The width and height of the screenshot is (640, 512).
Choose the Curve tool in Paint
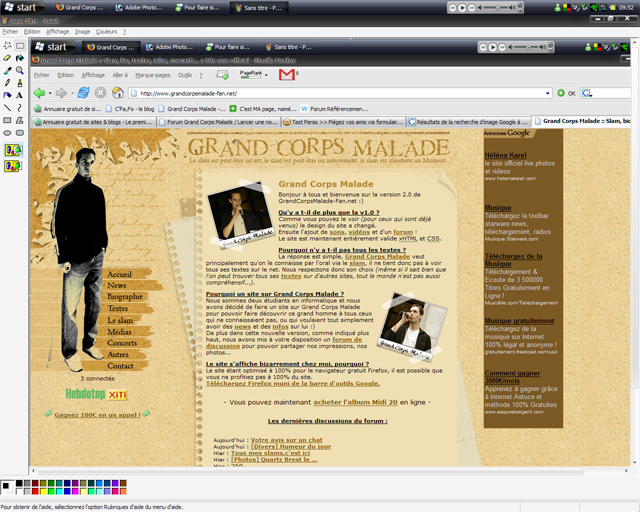pyautogui.click(x=20, y=108)
